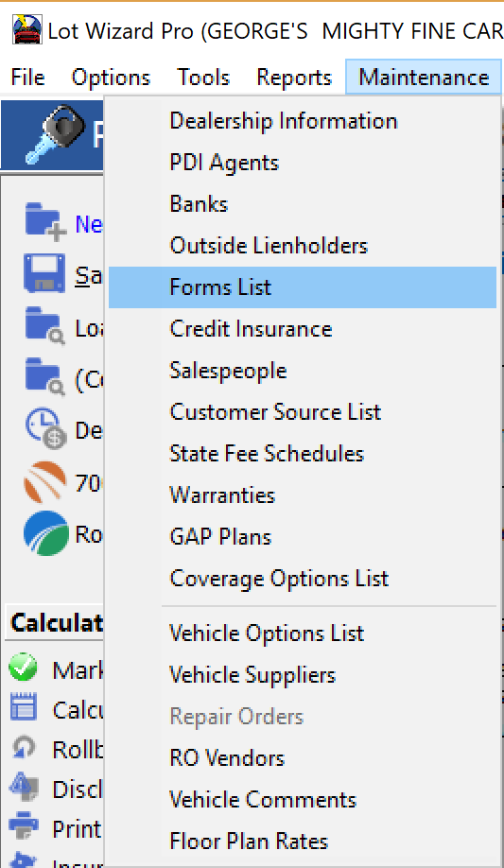Choose Vehicle Suppliers
The width and height of the screenshot is (504, 868).
point(303,675)
